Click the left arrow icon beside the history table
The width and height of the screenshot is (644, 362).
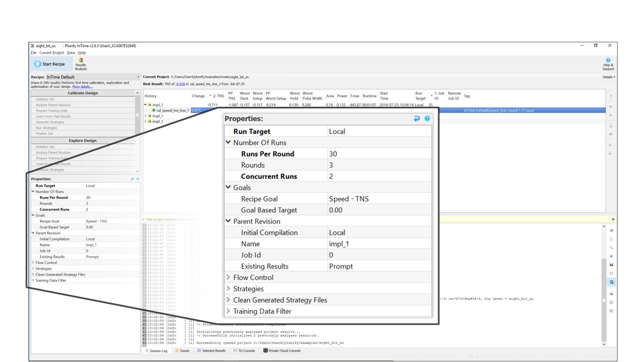(610, 115)
